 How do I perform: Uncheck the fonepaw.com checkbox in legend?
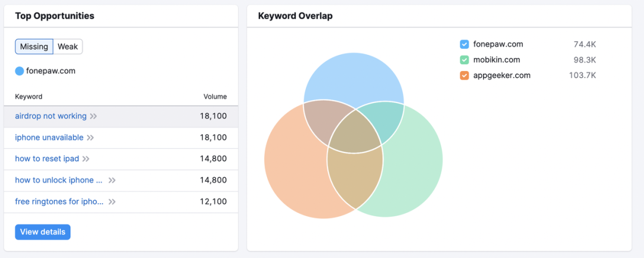tap(465, 44)
